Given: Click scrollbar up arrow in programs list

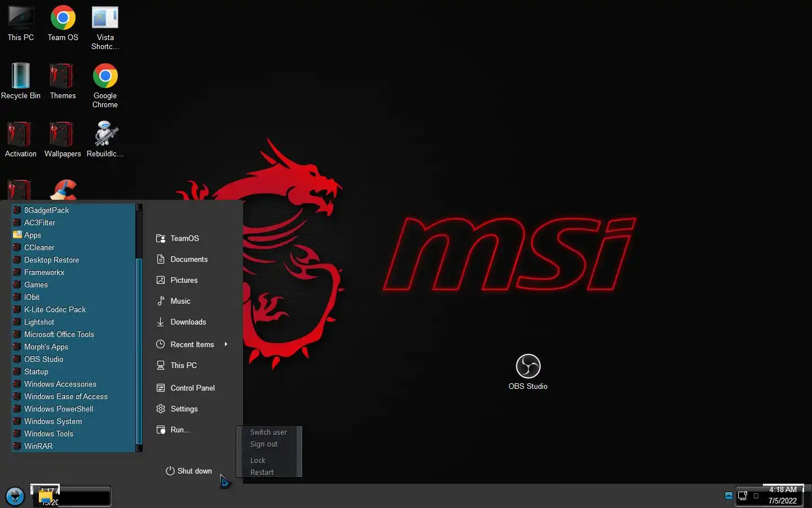Looking at the screenshot, I should pos(139,207).
